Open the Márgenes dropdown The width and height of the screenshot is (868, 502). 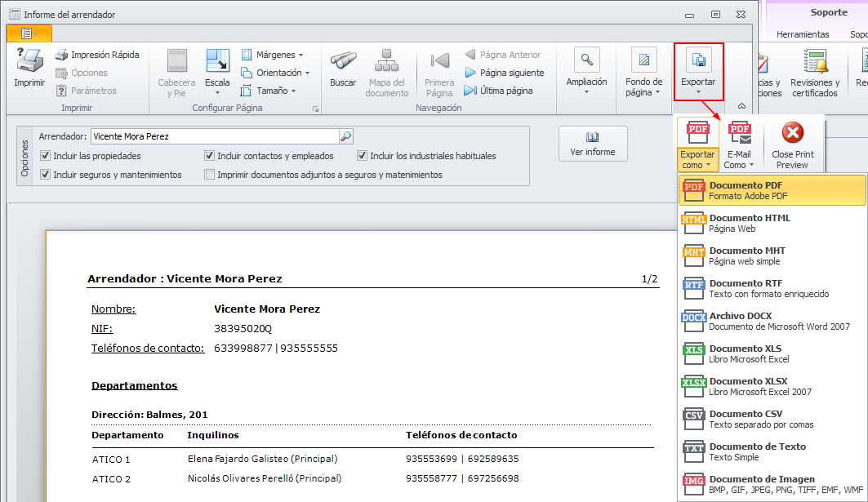273,55
